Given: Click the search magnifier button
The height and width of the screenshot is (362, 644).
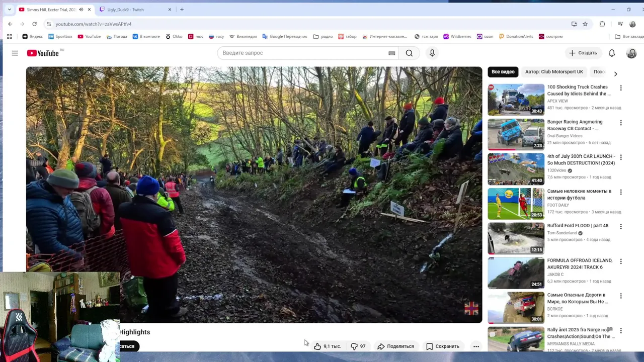Looking at the screenshot, I should tap(409, 53).
